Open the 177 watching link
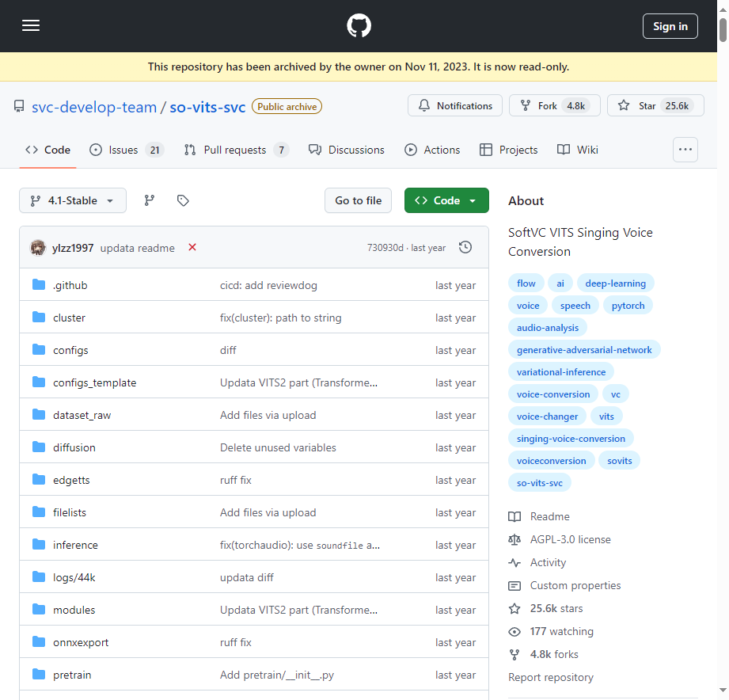 point(551,632)
